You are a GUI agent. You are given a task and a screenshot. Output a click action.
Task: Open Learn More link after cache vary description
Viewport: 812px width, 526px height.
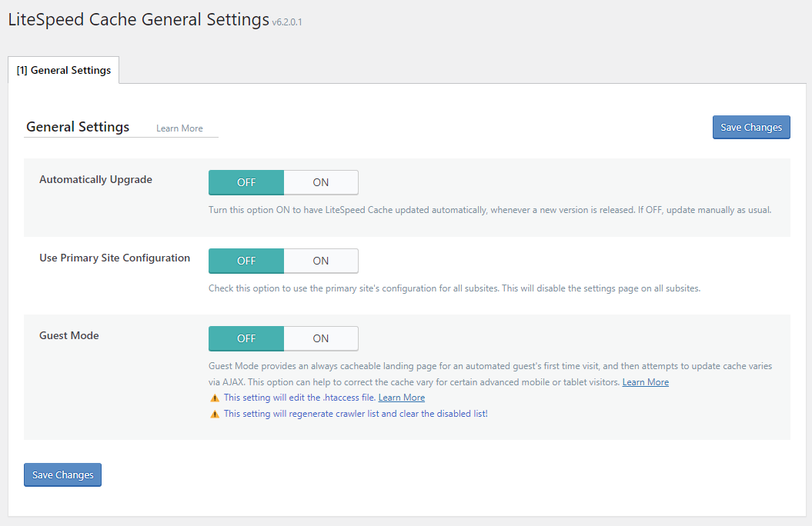point(645,382)
